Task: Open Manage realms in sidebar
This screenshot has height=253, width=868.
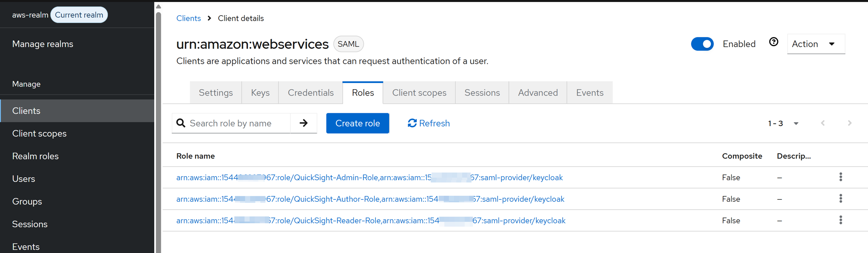Action: coord(43,44)
